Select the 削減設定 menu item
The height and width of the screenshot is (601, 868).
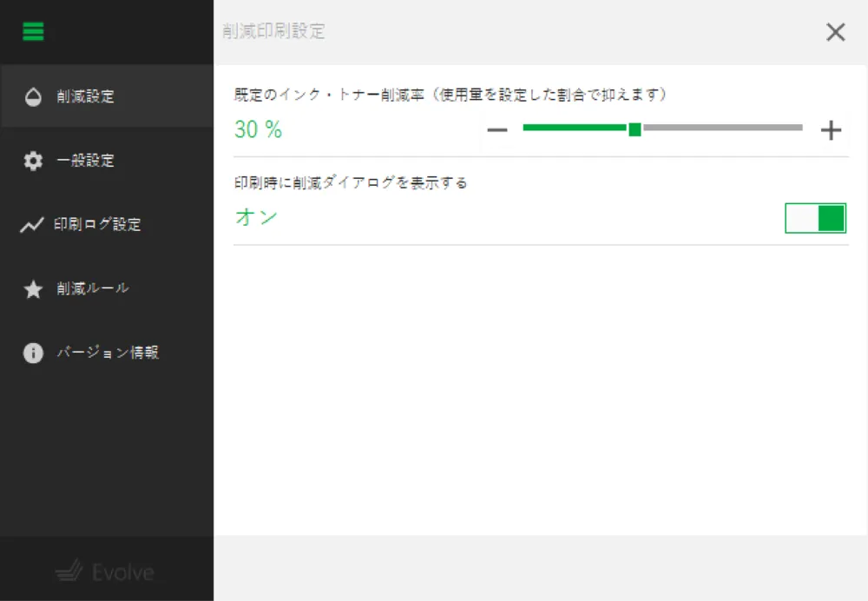coord(107,96)
